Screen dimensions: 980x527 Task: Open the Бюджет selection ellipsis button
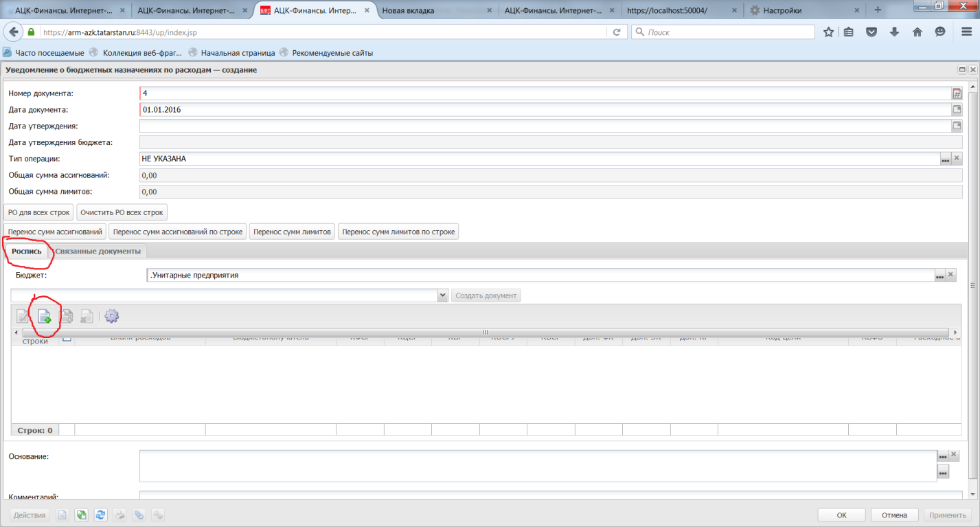[x=939, y=276]
